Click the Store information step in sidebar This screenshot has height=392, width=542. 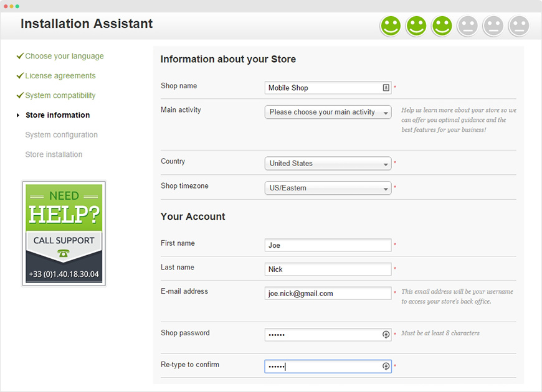pyautogui.click(x=57, y=115)
